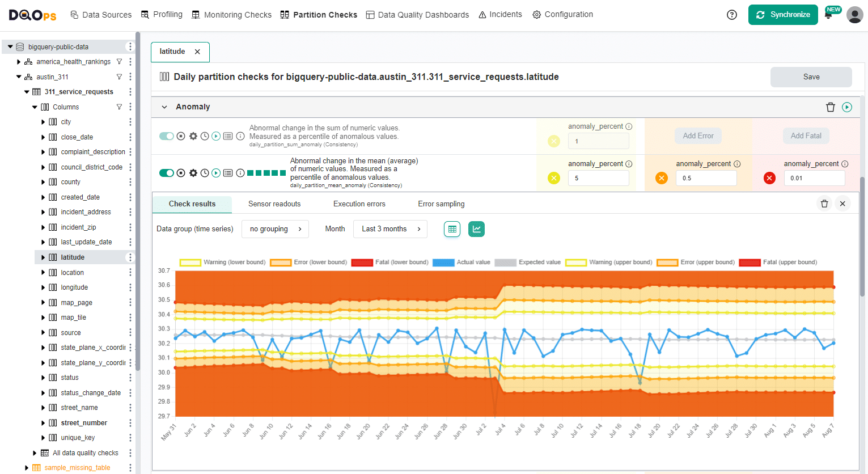
Task: Run all Anomaly category checks play icon
Action: pos(847,107)
